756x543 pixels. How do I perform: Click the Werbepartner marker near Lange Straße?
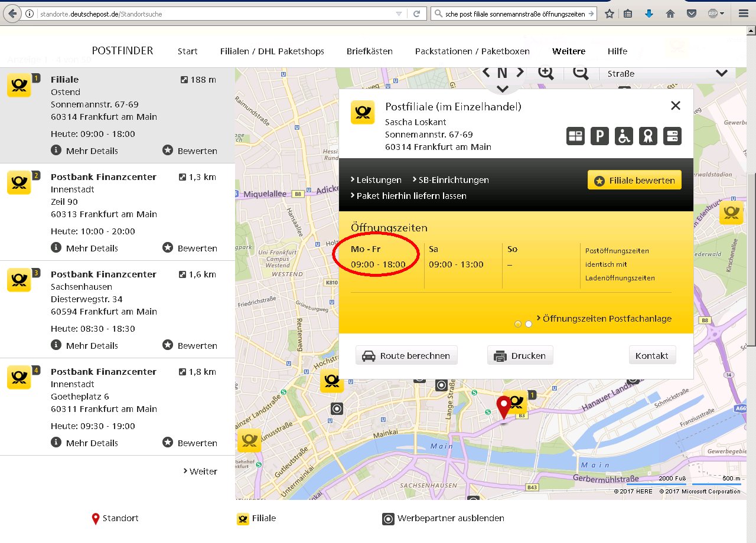(441, 386)
